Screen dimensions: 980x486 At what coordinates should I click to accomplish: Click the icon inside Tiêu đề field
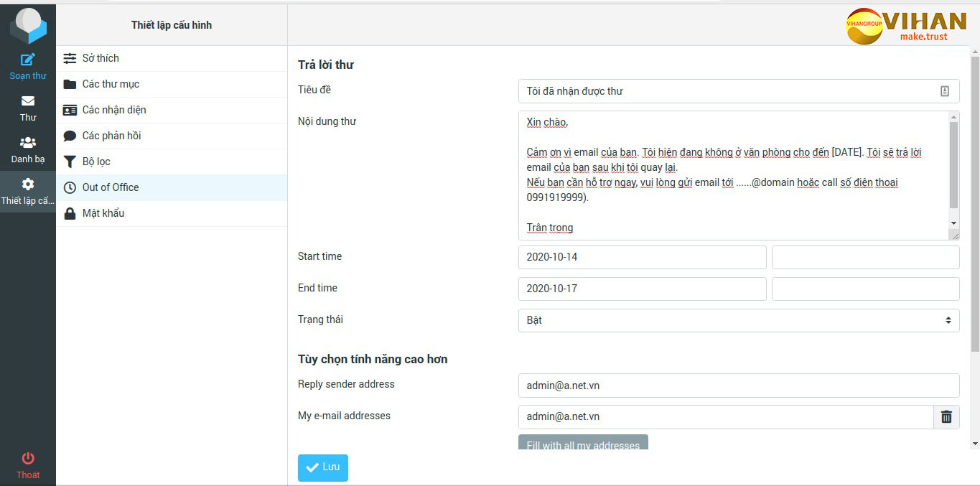point(944,91)
